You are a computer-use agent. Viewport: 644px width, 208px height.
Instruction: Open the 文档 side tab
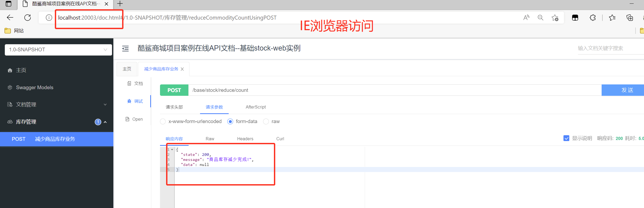[135, 83]
